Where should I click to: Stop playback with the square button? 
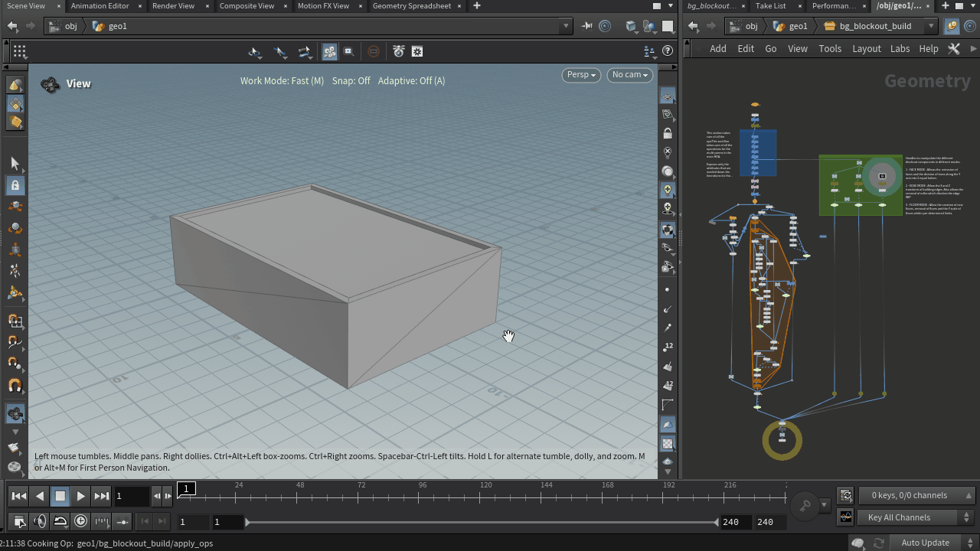coord(60,496)
